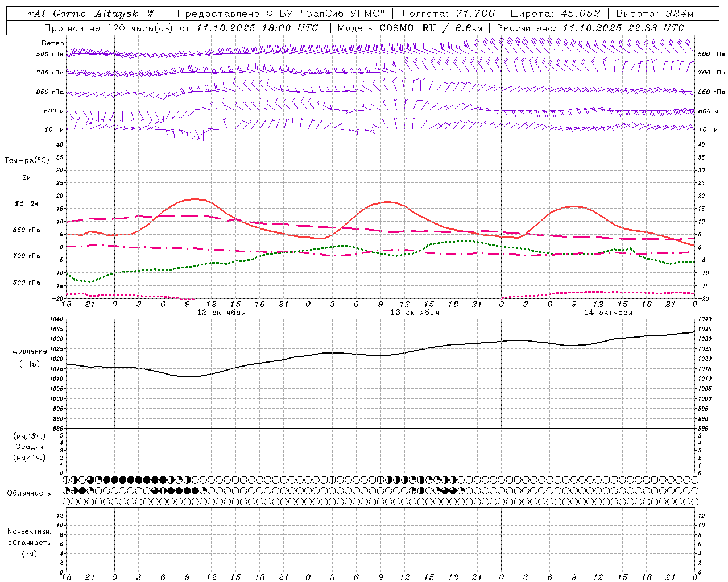Click the solid red line sample under 2м
This screenshot has width=728, height=582.
click(x=26, y=184)
